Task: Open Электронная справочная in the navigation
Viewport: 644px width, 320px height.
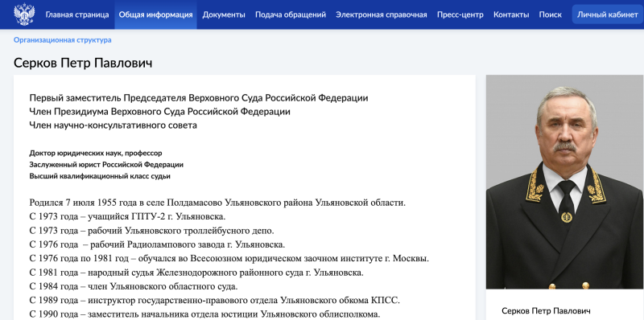Action: (381, 14)
